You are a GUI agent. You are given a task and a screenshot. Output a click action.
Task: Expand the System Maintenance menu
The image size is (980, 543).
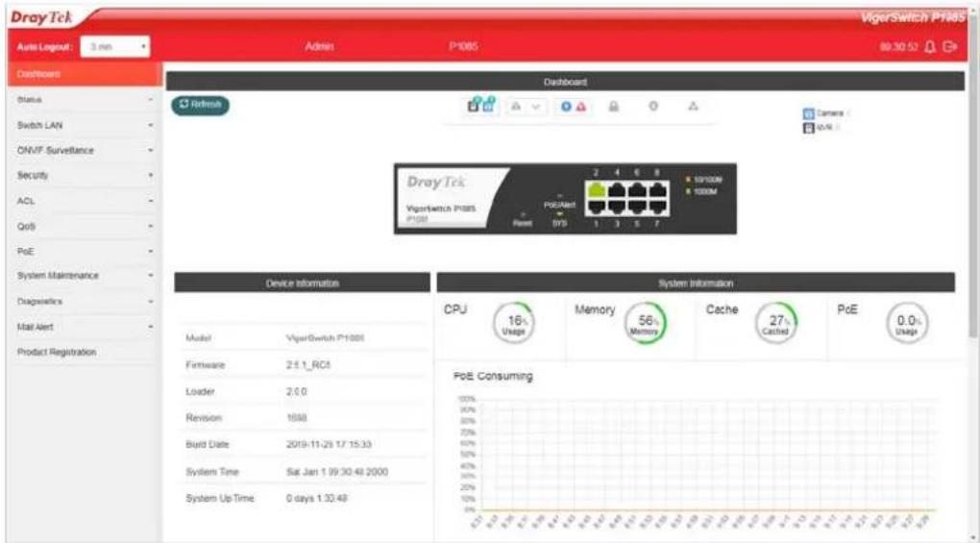pos(85,276)
